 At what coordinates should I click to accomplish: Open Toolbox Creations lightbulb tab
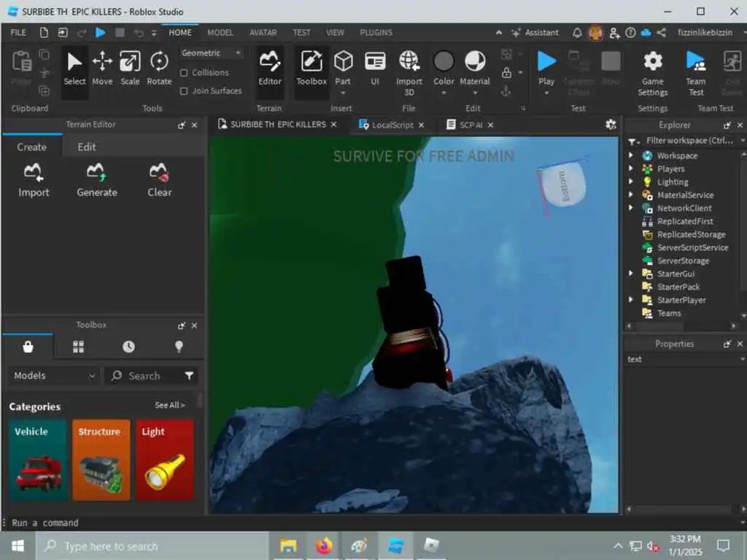[x=179, y=346]
